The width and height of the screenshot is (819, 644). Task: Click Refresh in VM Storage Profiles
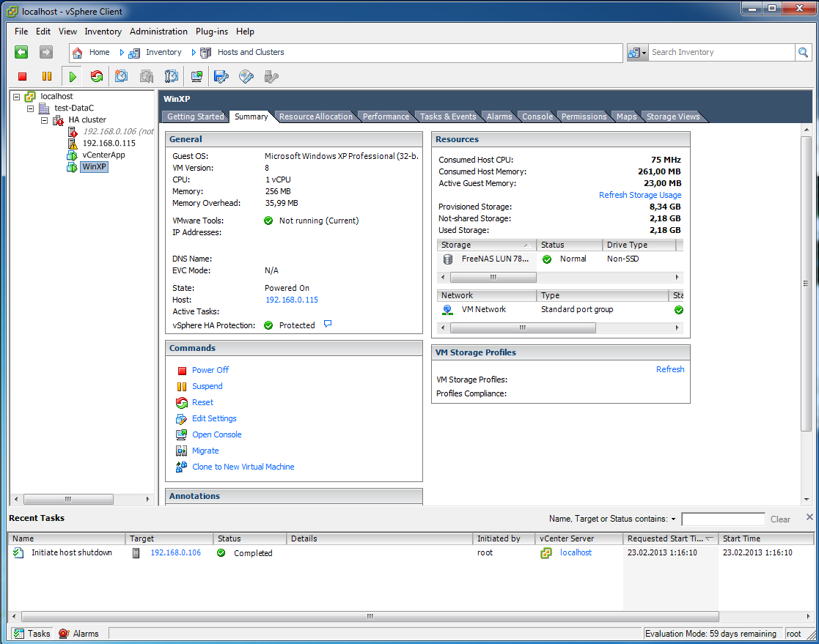670,369
